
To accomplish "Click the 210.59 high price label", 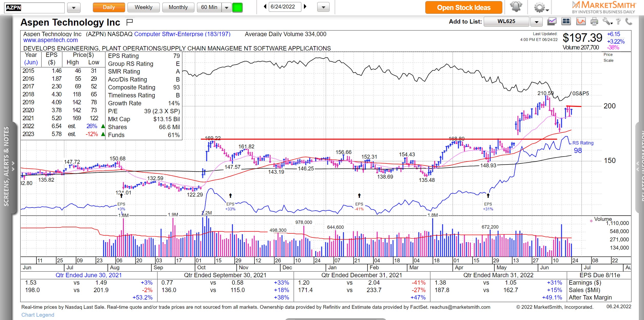I will tap(546, 93).
